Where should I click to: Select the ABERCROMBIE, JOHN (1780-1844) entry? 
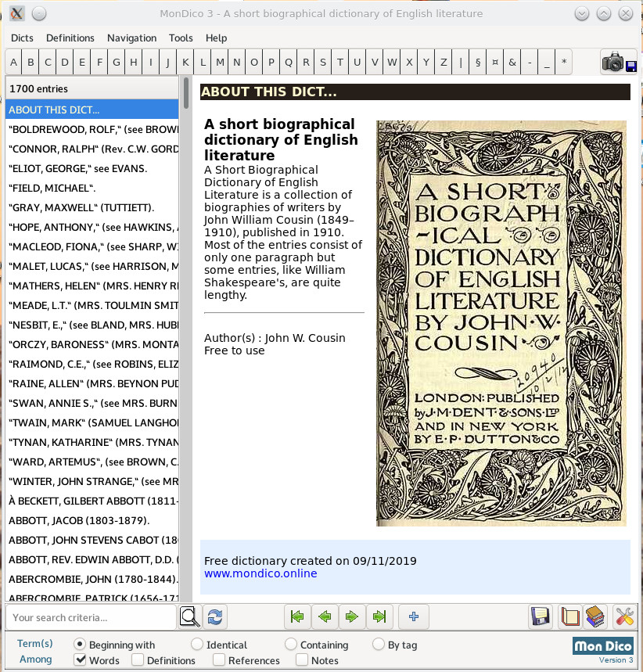[x=92, y=580]
